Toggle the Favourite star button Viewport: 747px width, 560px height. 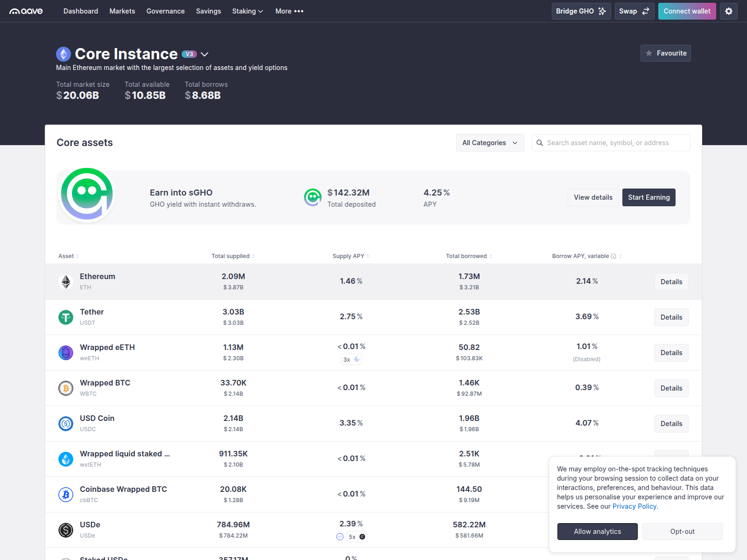[666, 53]
